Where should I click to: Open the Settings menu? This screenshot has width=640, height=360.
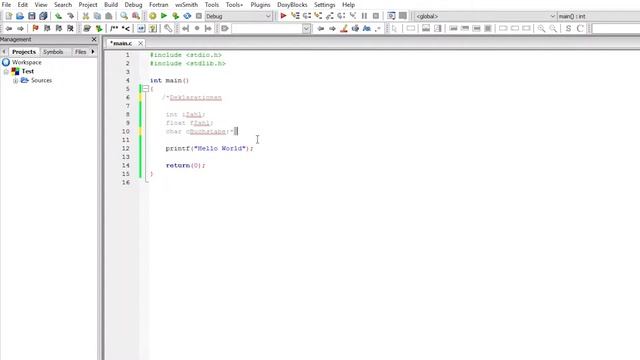pyautogui.click(x=324, y=4)
